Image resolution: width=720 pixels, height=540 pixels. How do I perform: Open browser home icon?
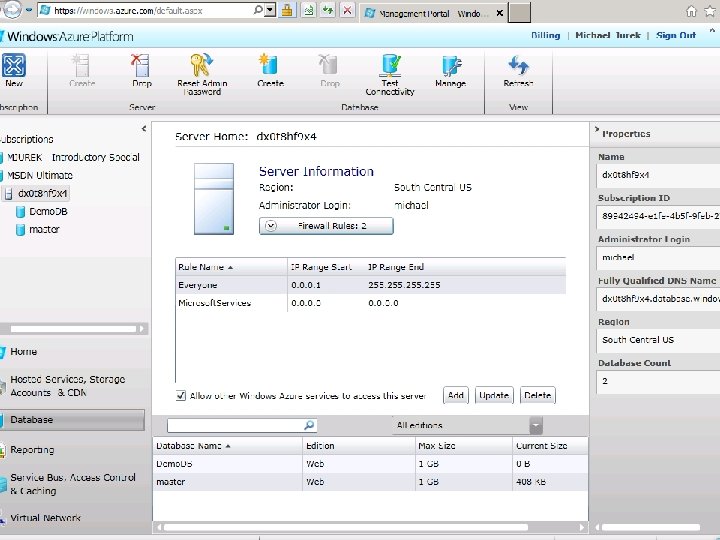[x=691, y=11]
